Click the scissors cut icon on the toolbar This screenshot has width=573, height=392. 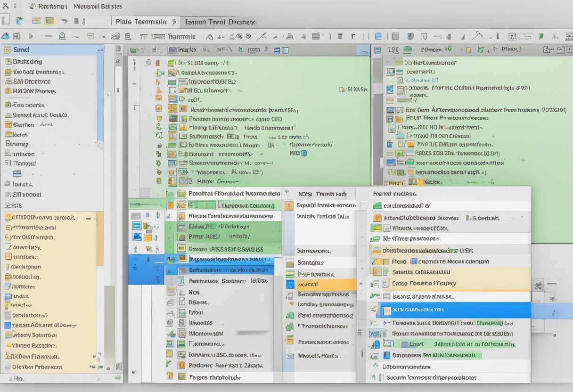[x=262, y=36]
